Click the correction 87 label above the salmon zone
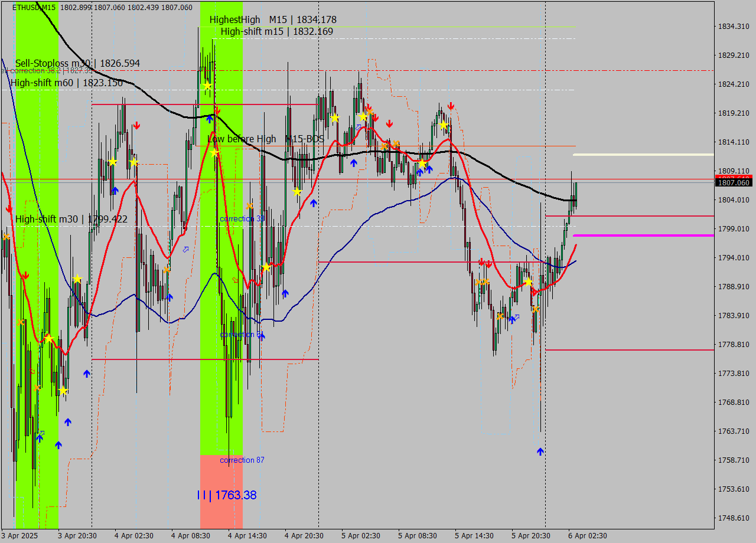Image resolution: width=756 pixels, height=543 pixels. 243,460
